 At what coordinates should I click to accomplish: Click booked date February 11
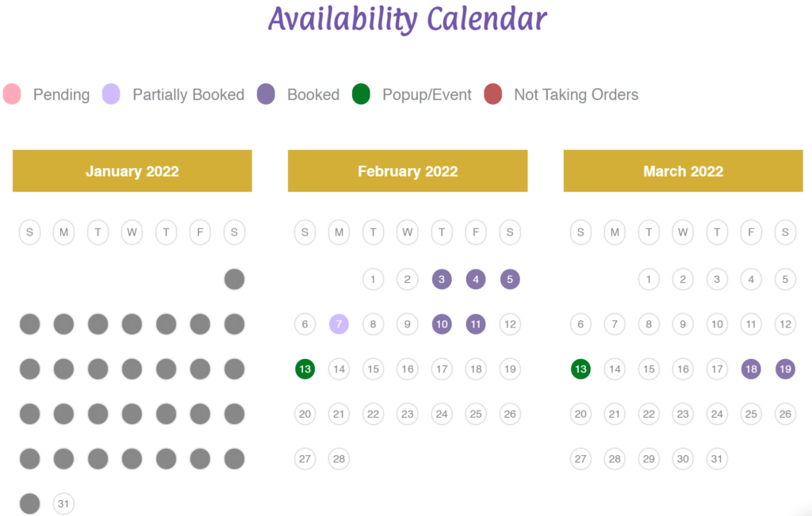(476, 324)
